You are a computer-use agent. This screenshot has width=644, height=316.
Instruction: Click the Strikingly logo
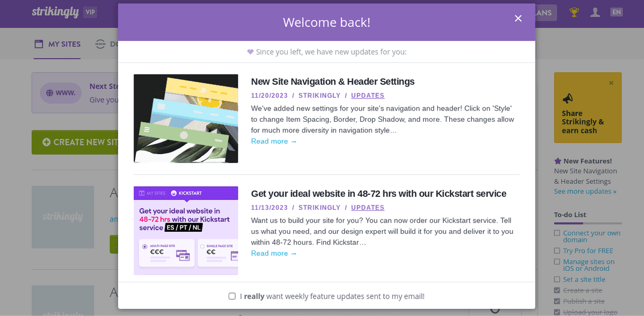point(55,12)
